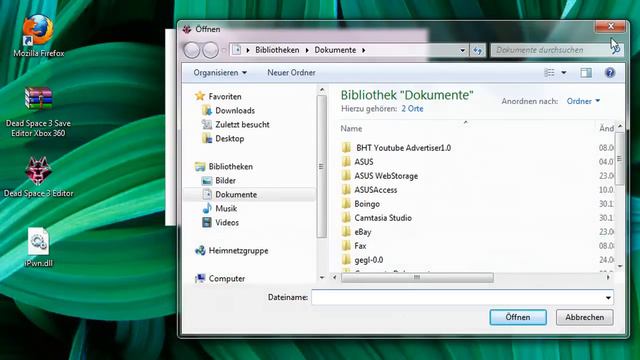Screen dimensions: 640x360
Task: Toggle the preview pane icon
Action: coord(586,73)
